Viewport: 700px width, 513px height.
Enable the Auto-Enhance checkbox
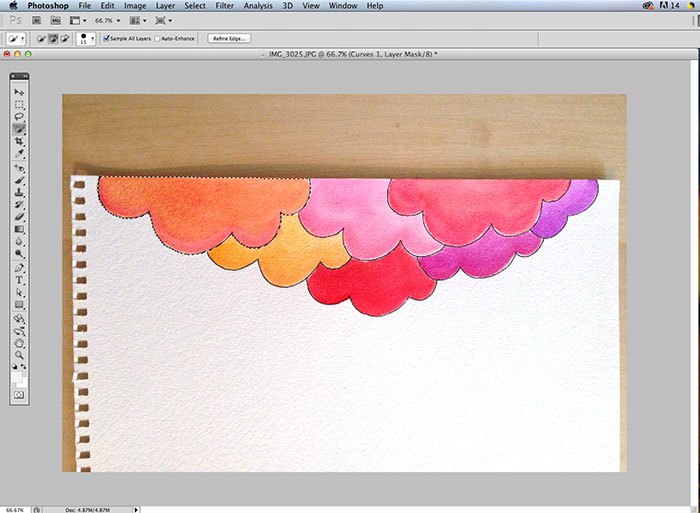click(157, 39)
